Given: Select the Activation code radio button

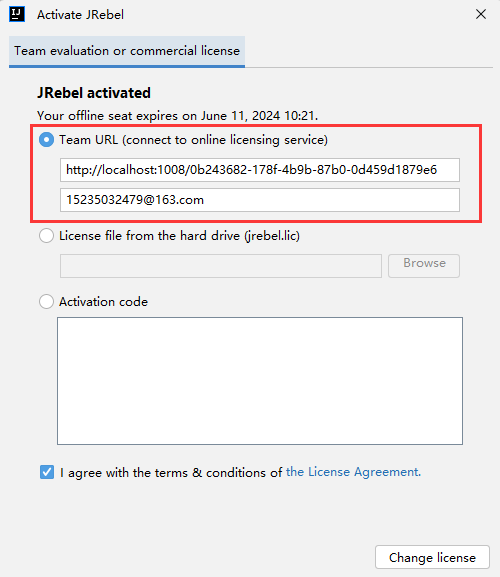Looking at the screenshot, I should click(46, 302).
